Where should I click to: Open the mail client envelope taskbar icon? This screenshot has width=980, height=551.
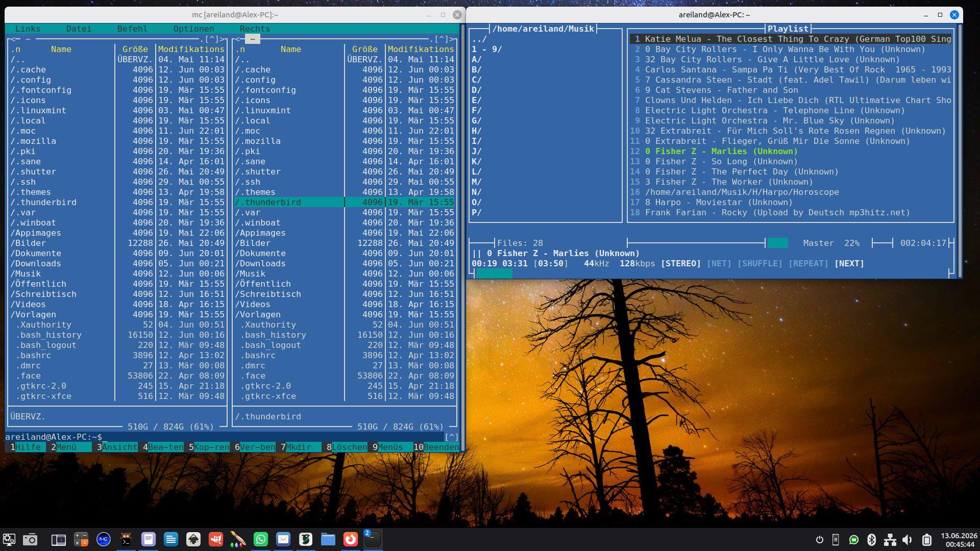point(283,539)
